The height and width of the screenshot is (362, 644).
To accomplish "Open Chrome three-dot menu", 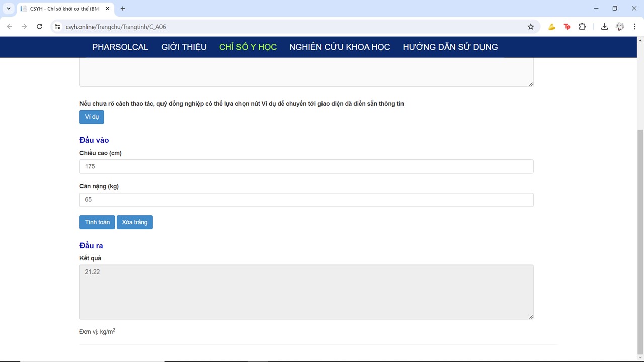I will point(634,27).
